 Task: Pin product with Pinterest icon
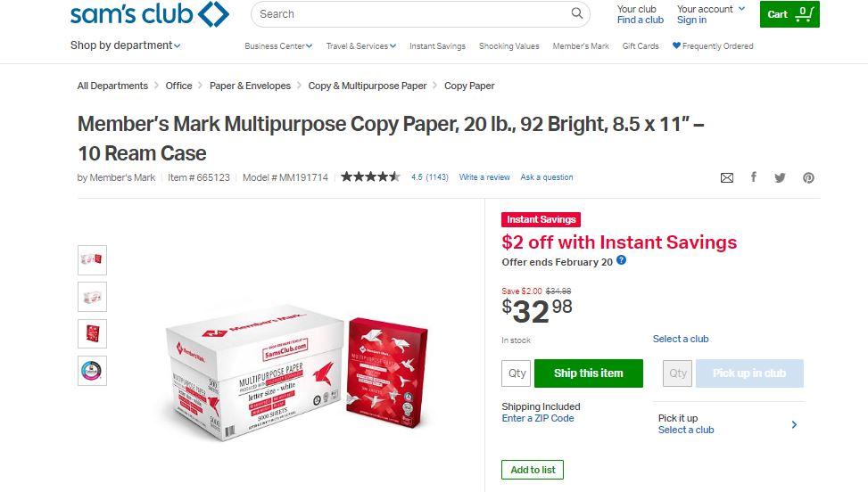tap(809, 177)
